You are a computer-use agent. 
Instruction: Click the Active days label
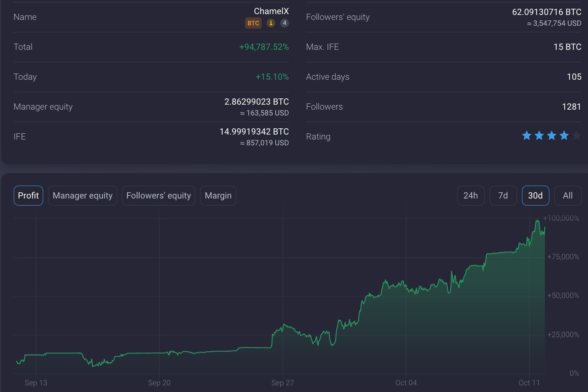point(328,77)
